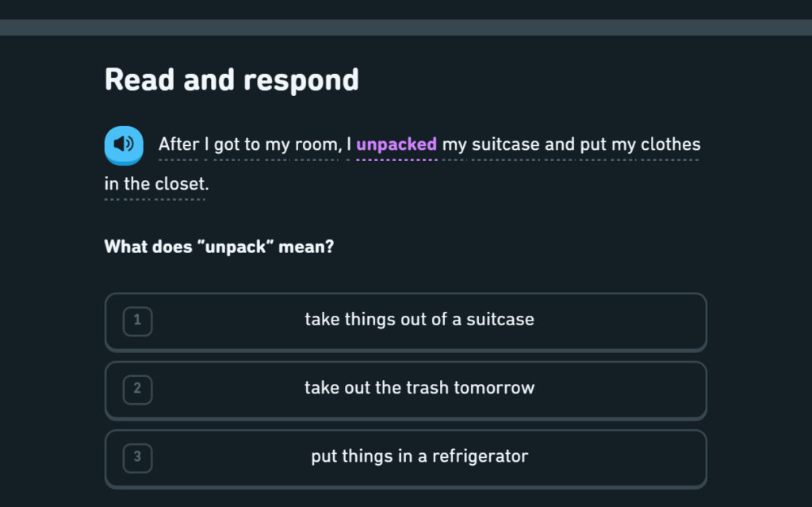Click the number 2 shortcut badge
The width and height of the screenshot is (812, 507).
click(137, 390)
